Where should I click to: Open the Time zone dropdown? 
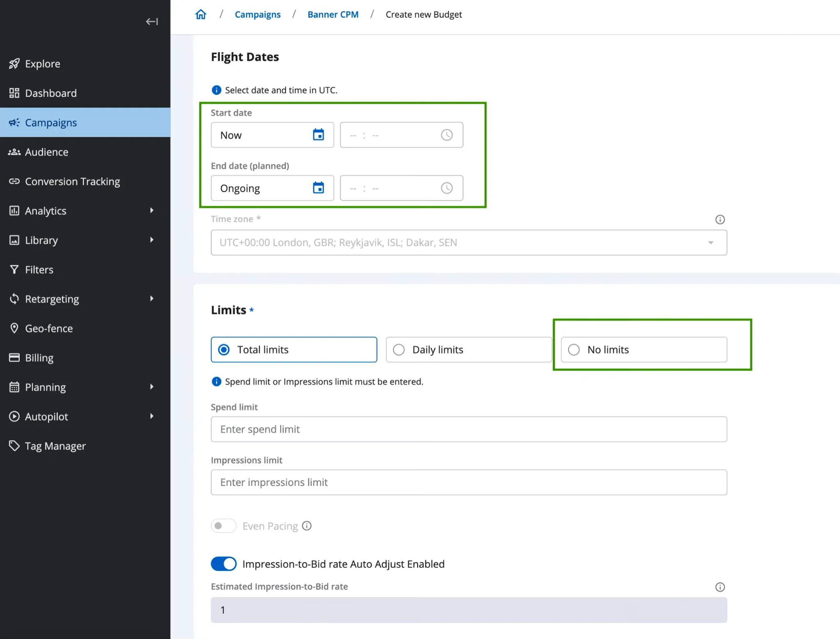click(x=469, y=243)
